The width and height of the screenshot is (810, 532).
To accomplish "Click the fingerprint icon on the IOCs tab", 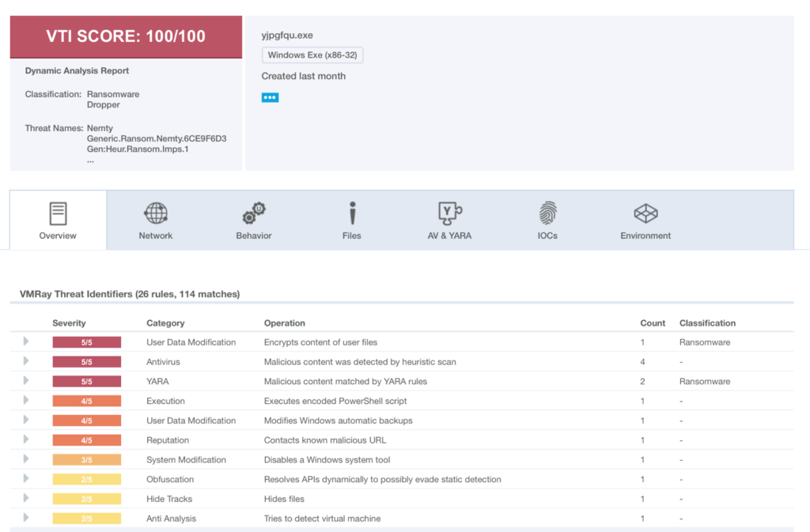I will (x=547, y=213).
